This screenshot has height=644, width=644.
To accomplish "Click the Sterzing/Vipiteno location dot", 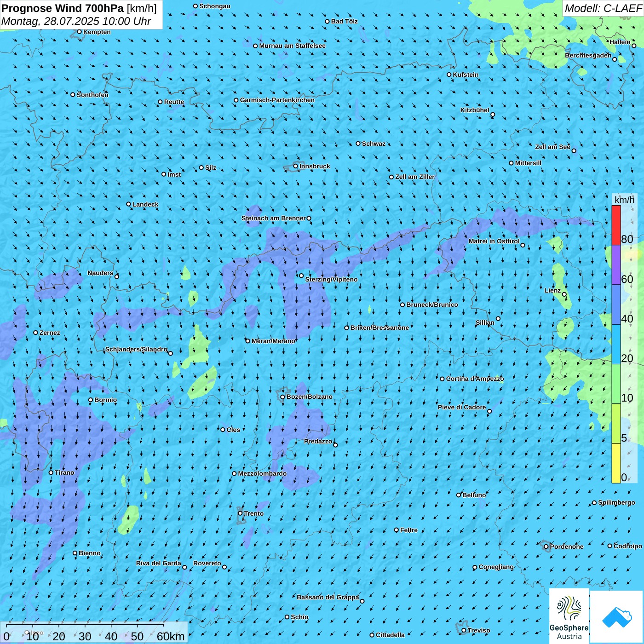I will pyautogui.click(x=302, y=276).
